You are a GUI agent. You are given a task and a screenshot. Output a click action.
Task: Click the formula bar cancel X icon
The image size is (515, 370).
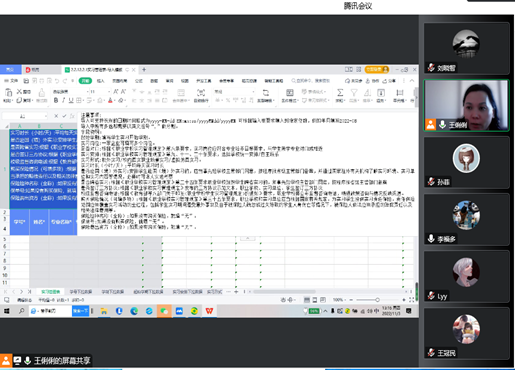point(56,116)
